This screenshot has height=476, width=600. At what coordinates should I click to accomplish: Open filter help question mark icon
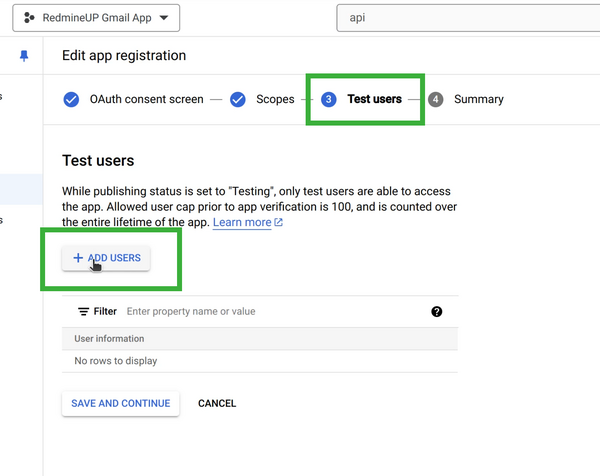coord(437,312)
